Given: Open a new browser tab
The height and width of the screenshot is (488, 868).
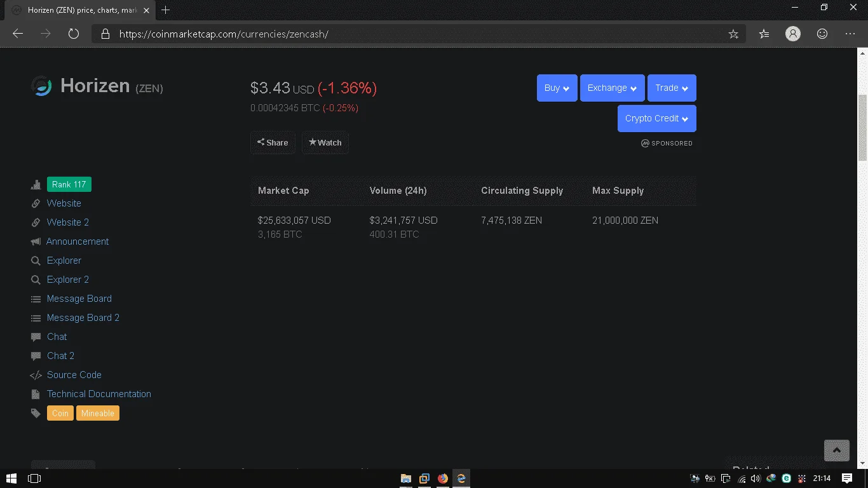Looking at the screenshot, I should coord(166,10).
